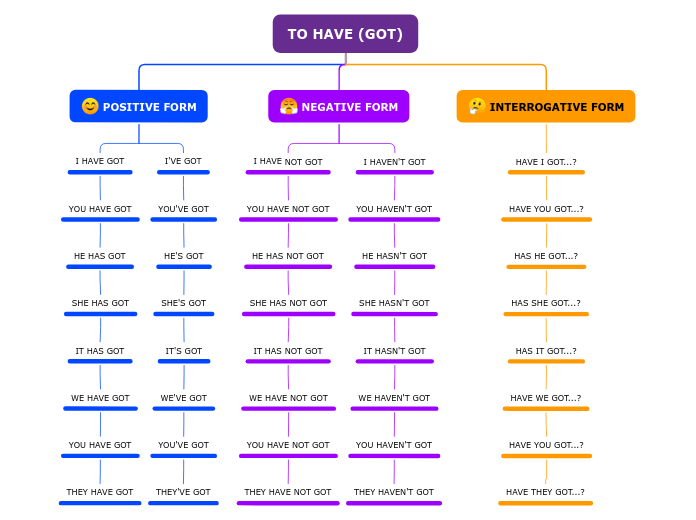Click the angry emoji in Negative Form
Viewport: 696px width, 520px height.
pos(289,106)
